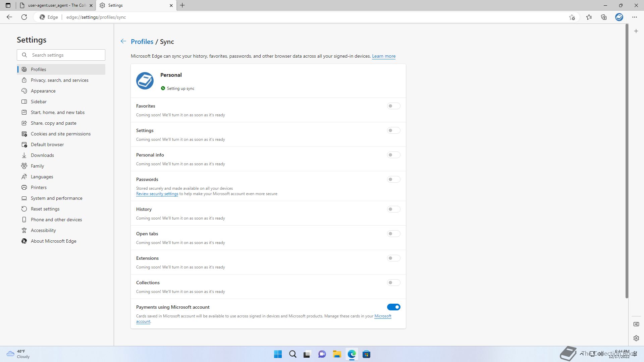
Task: Close the Settings tab
Action: tap(171, 5)
